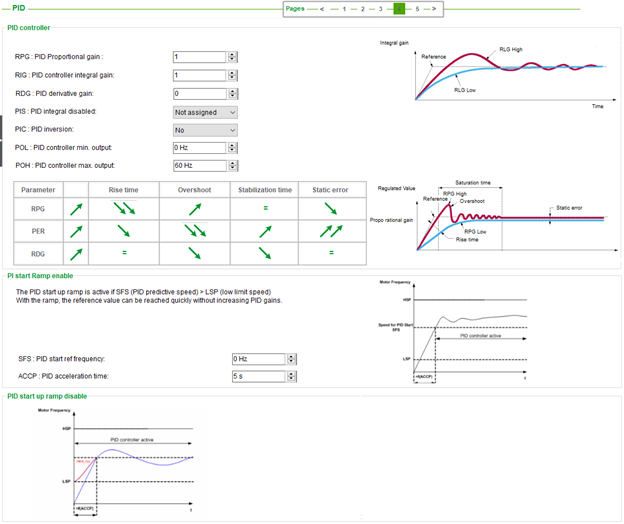Click SFS start ref frequency spinner

point(292,359)
